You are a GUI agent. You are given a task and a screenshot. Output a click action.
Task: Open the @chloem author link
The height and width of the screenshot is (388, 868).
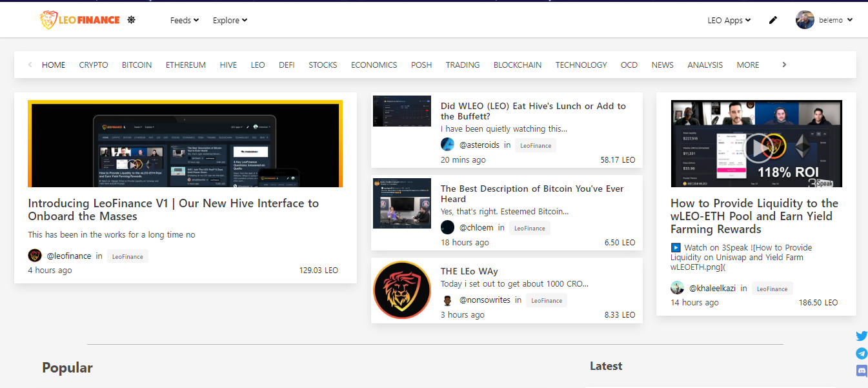coord(477,228)
